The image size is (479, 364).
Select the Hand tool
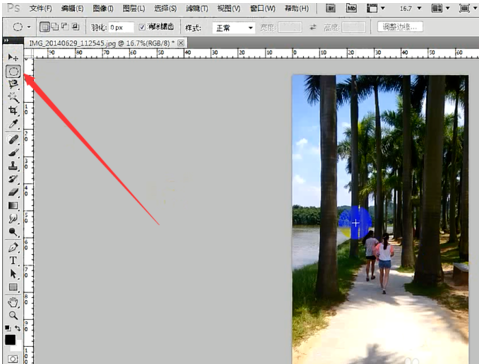tap(13, 302)
